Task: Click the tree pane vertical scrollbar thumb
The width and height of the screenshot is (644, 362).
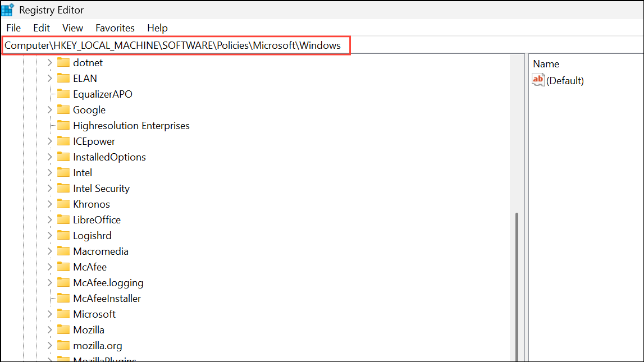Action: coord(517,287)
